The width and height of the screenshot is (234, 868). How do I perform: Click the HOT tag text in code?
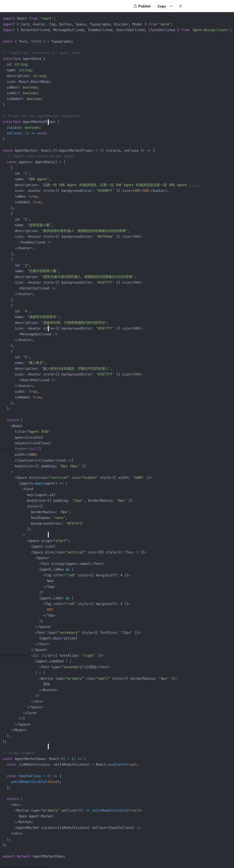(x=50, y=610)
